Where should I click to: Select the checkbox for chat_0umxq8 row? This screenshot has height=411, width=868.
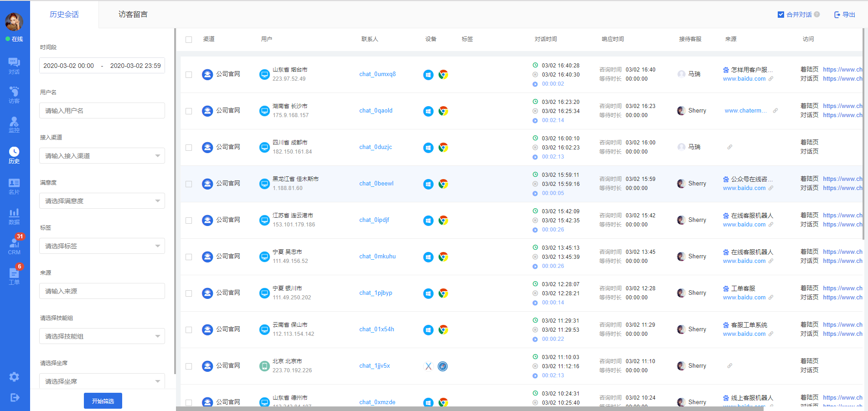click(189, 75)
